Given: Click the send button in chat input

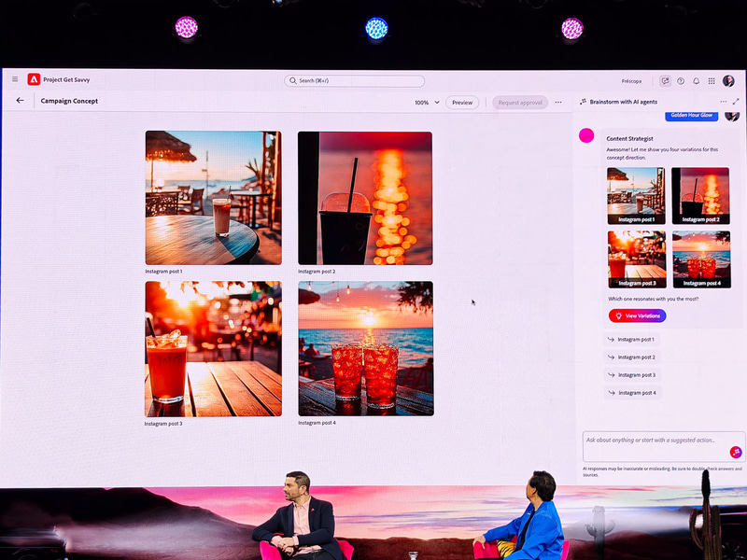Looking at the screenshot, I should pos(736,452).
